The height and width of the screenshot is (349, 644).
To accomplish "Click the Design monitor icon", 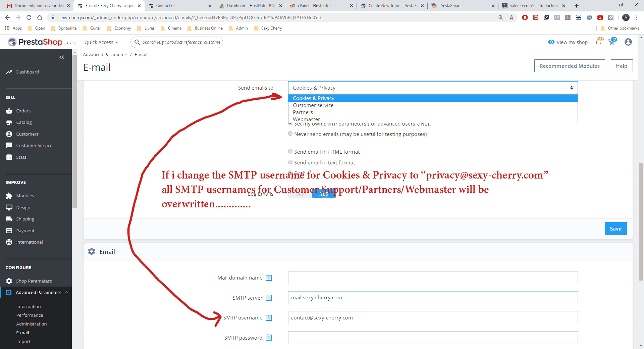I will (9, 207).
